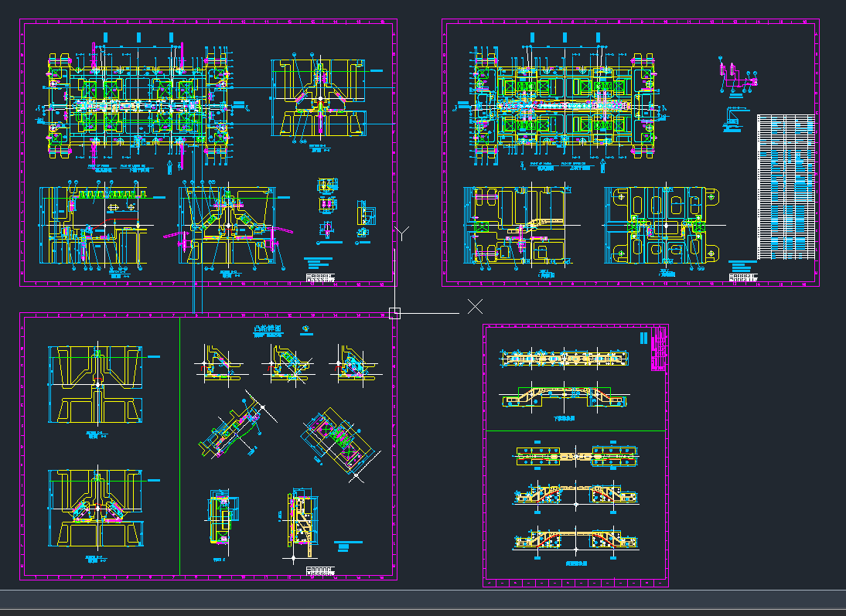Click the green vertical divider in bottom-left sheet
This screenshot has height=616, width=846.
(x=179, y=448)
